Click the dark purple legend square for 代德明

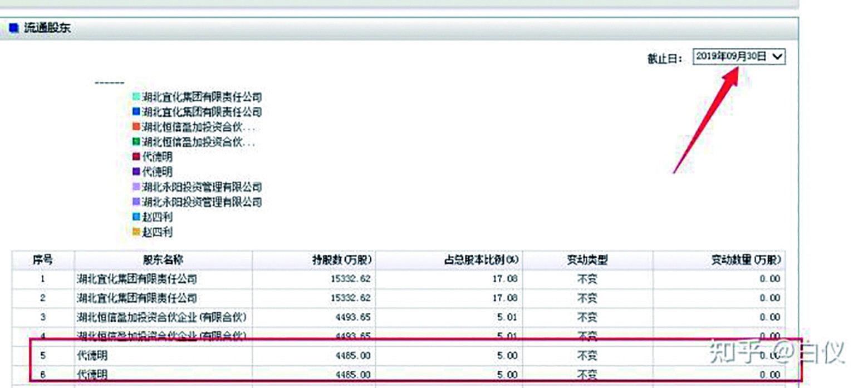tap(135, 171)
